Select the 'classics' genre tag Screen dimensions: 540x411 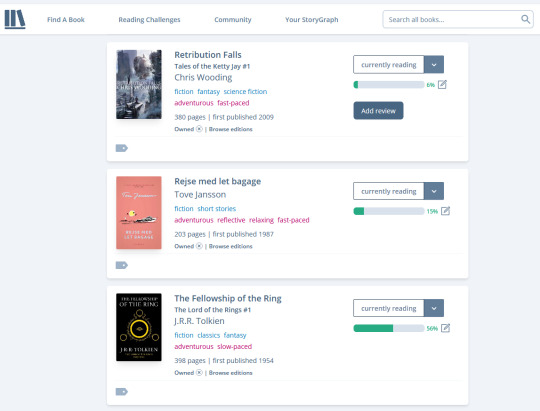coord(208,335)
